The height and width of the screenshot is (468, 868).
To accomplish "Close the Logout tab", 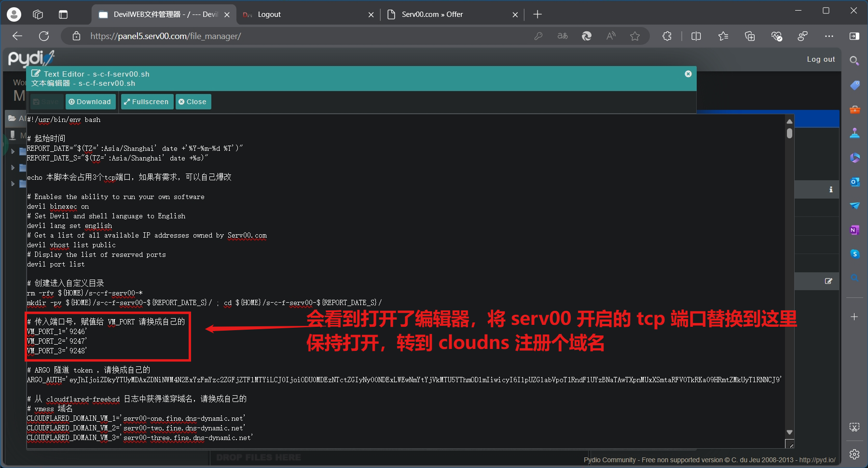I will point(371,15).
